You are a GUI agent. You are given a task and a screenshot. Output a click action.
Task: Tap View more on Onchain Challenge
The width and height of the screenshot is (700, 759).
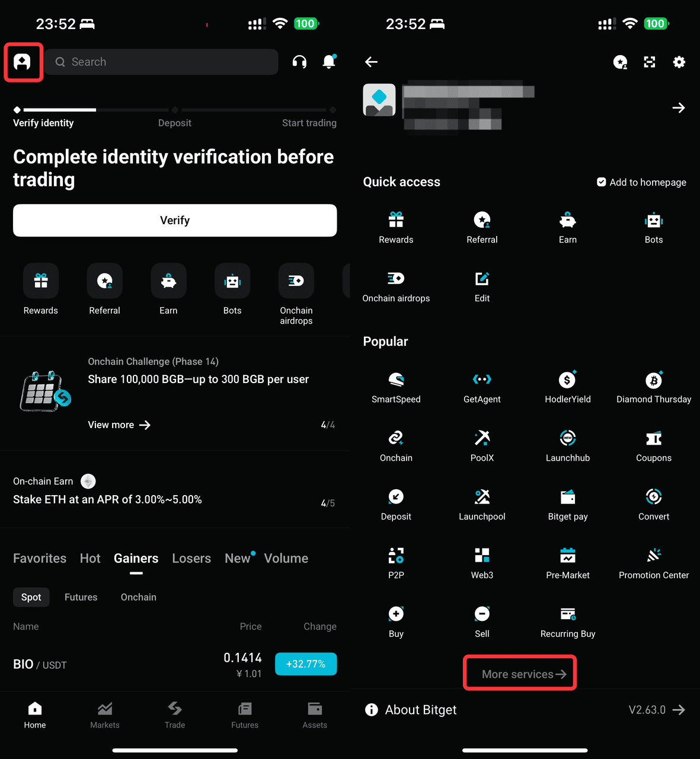119,425
